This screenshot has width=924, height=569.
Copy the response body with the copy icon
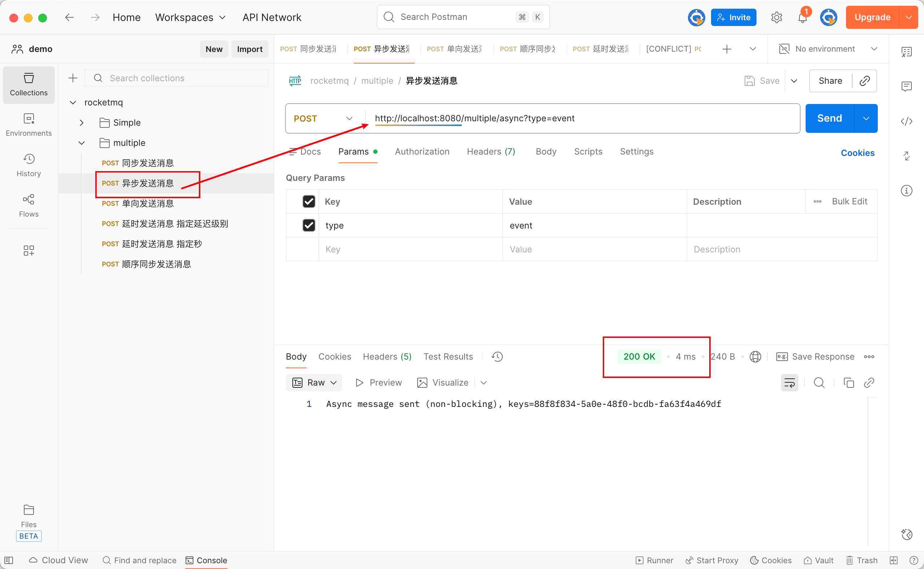pyautogui.click(x=848, y=383)
